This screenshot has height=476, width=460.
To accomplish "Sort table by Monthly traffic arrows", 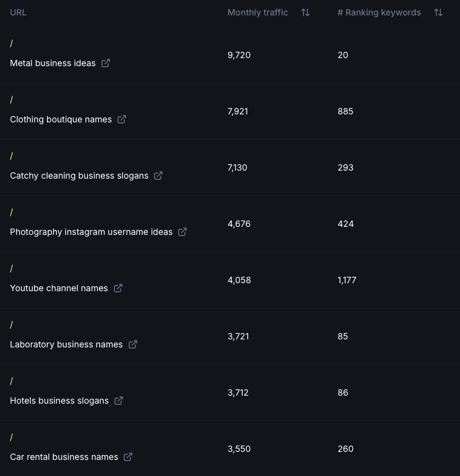I will [x=305, y=12].
